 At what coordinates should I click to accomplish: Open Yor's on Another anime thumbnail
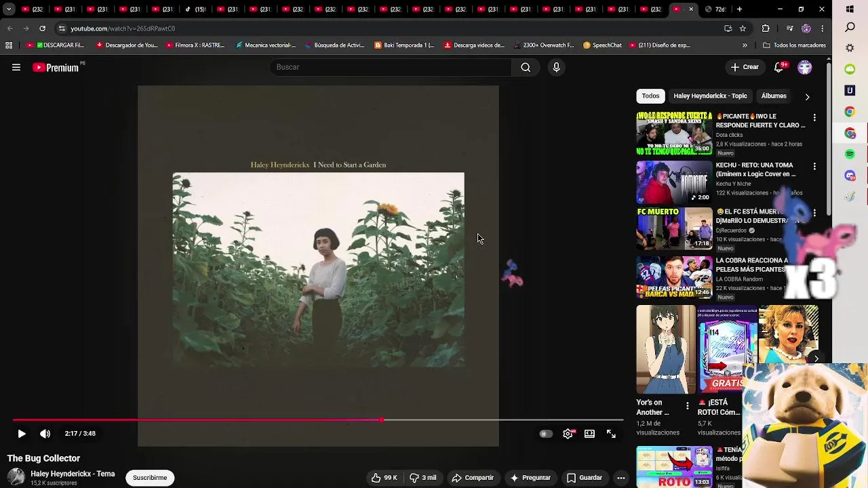(x=666, y=349)
